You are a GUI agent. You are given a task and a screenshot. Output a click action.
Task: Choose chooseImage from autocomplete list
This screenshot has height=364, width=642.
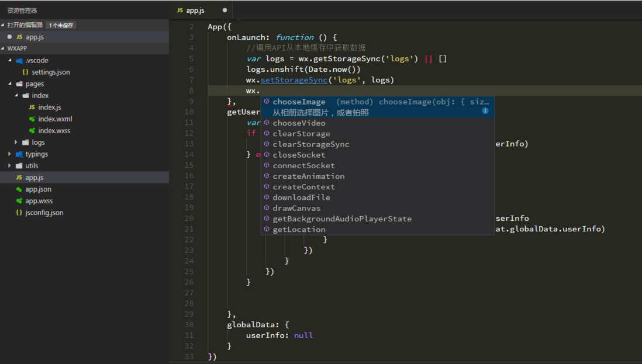[378, 107]
